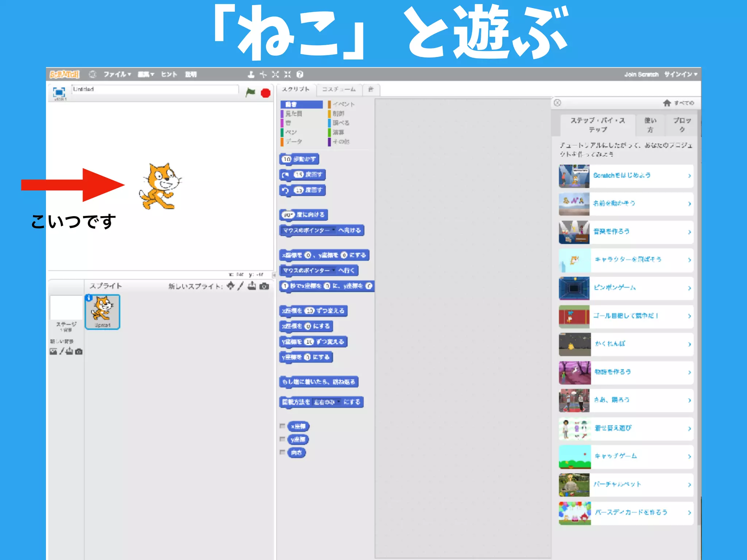Paint a new sprite with brush icon
Screen dimensions: 747x560
click(x=240, y=286)
